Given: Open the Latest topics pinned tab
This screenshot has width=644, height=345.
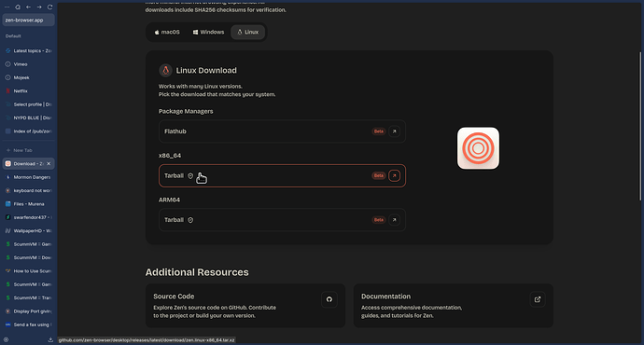Looking at the screenshot, I should coord(28,51).
